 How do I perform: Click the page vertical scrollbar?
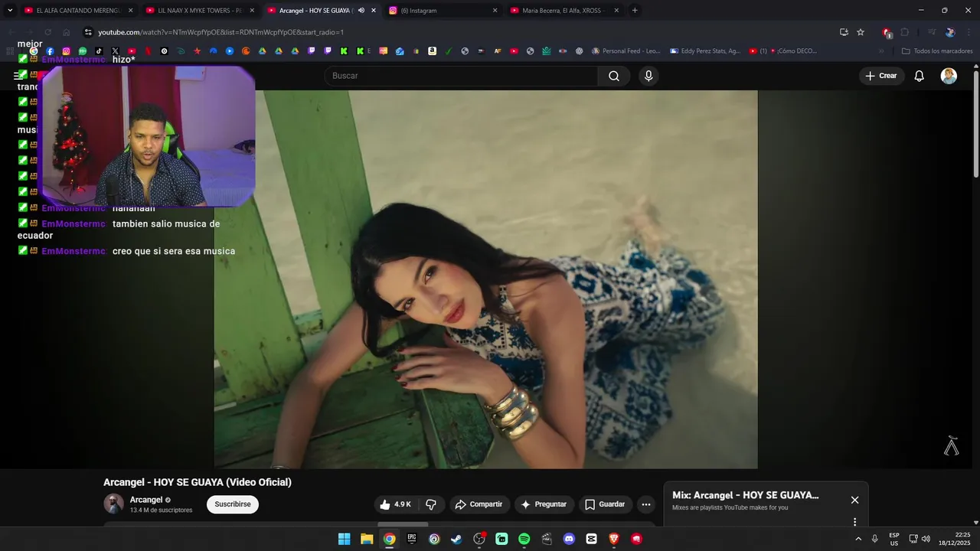tap(976, 122)
